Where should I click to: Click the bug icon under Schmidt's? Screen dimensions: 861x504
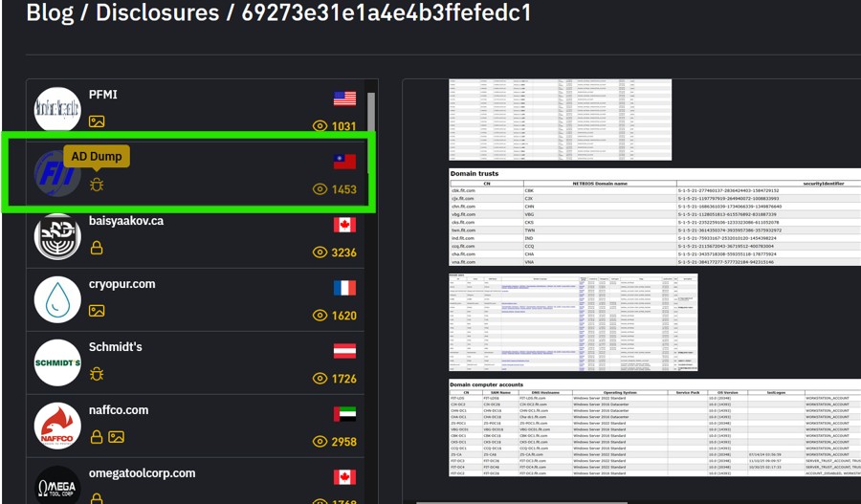97,374
